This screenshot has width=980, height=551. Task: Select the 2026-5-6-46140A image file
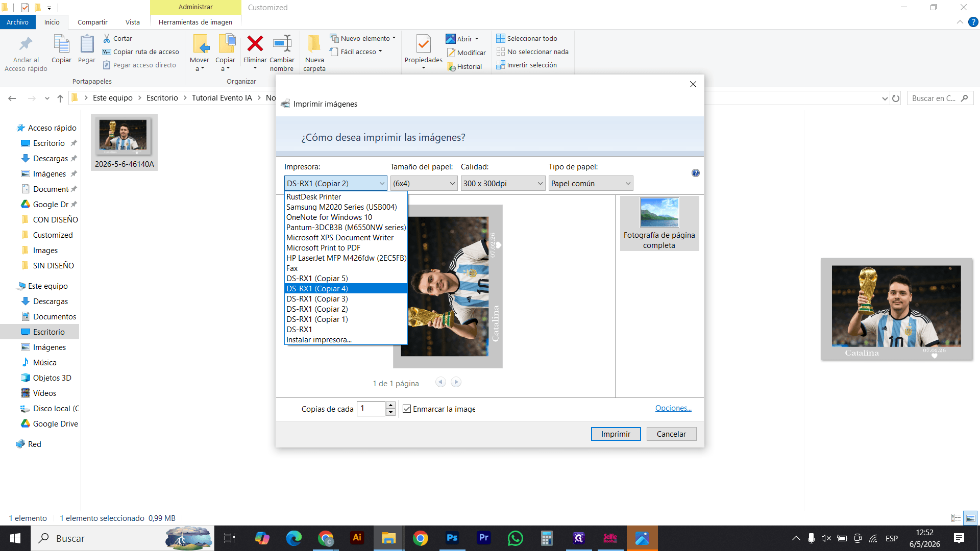pyautogui.click(x=124, y=142)
